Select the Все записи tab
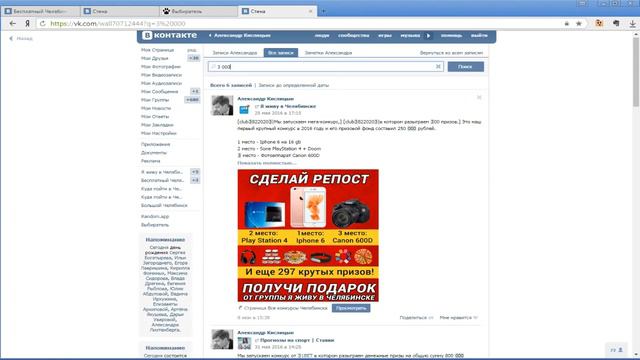This screenshot has height=360, width=640. click(281, 53)
